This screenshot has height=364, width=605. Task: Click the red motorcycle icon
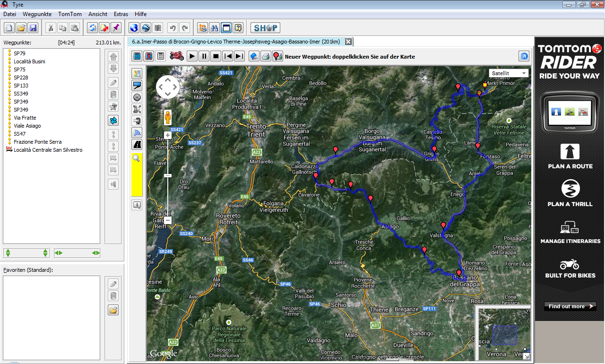(177, 56)
